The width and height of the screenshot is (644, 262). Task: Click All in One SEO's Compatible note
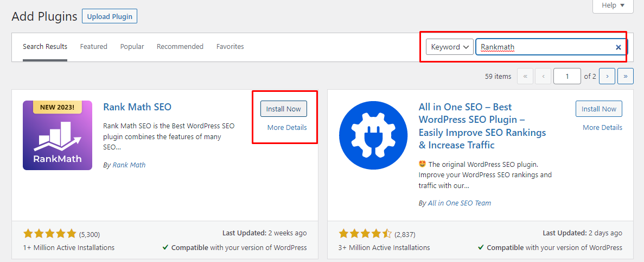pyautogui.click(x=550, y=248)
